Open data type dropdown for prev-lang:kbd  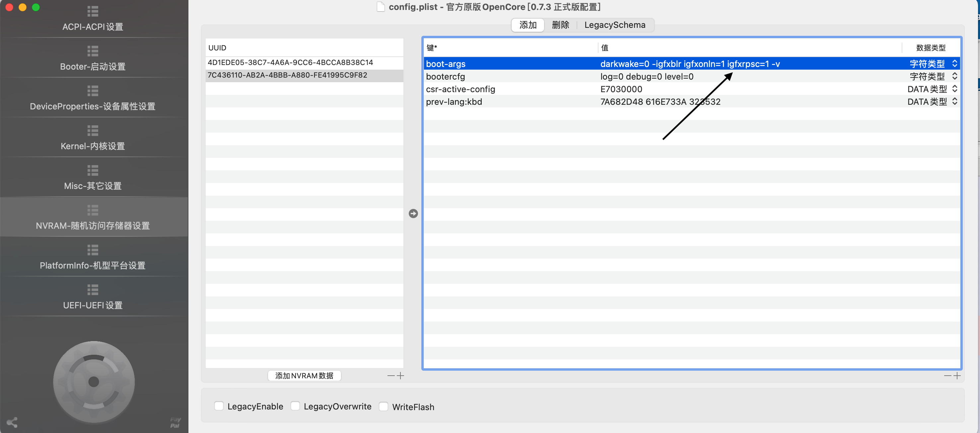(x=954, y=101)
